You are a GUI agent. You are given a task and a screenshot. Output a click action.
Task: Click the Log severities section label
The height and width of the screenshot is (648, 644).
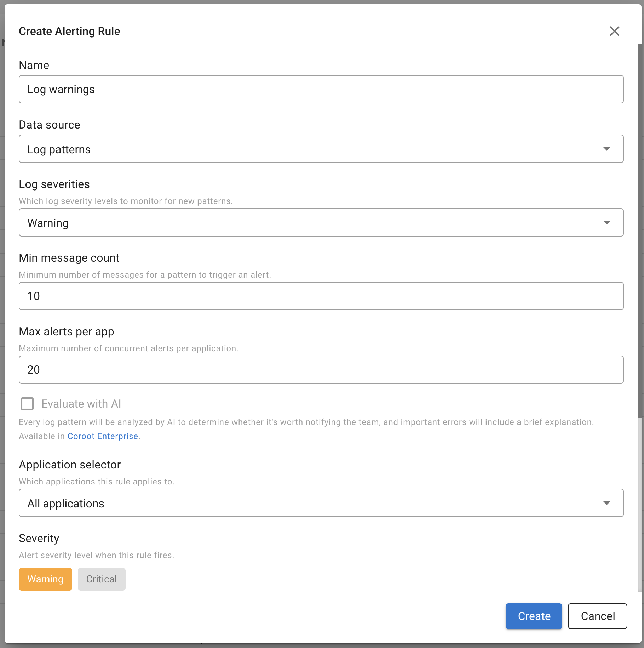[54, 184]
